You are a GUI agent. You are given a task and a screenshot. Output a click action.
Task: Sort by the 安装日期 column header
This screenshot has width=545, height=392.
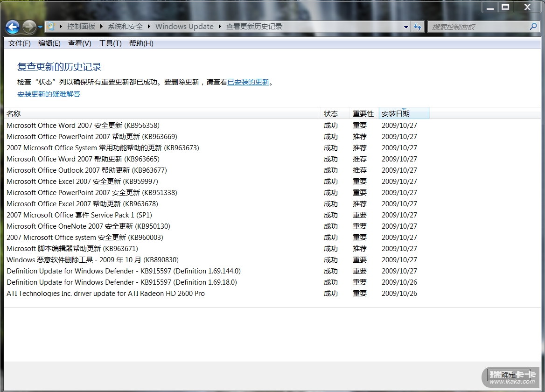tap(404, 113)
